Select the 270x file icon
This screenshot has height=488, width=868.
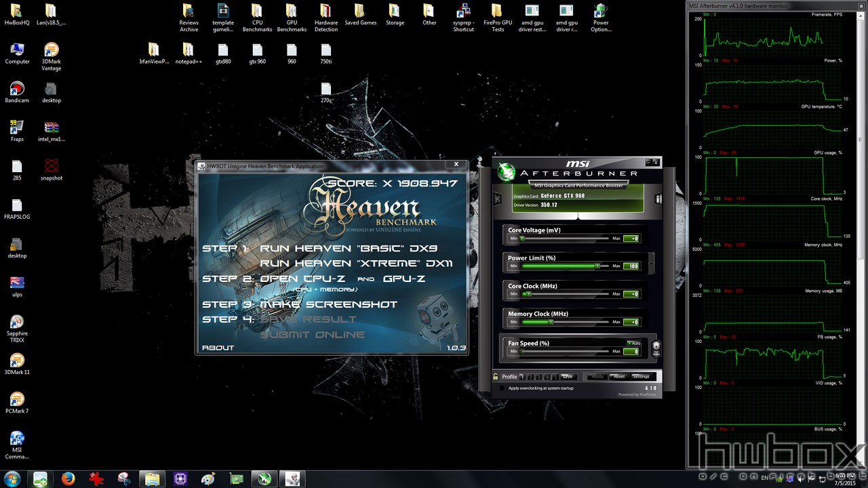click(325, 92)
